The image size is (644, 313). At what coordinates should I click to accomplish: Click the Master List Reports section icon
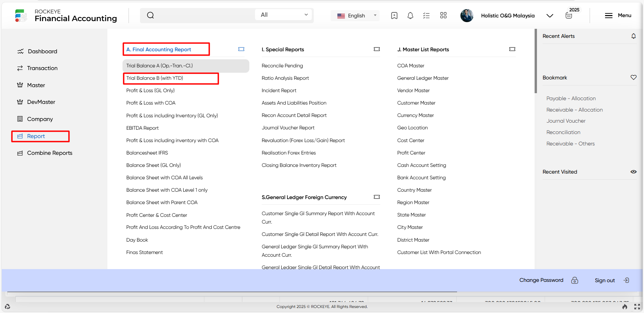click(x=512, y=49)
